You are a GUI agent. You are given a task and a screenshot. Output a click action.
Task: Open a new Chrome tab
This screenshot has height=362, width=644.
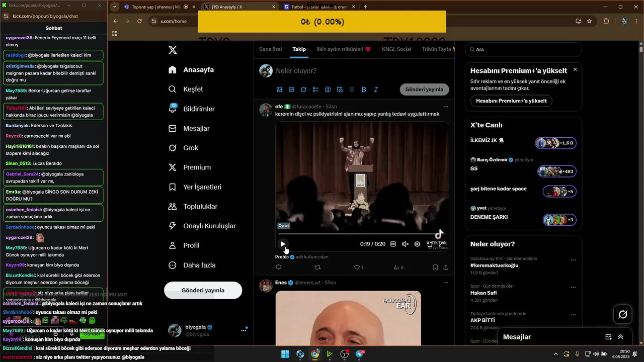[365, 7]
